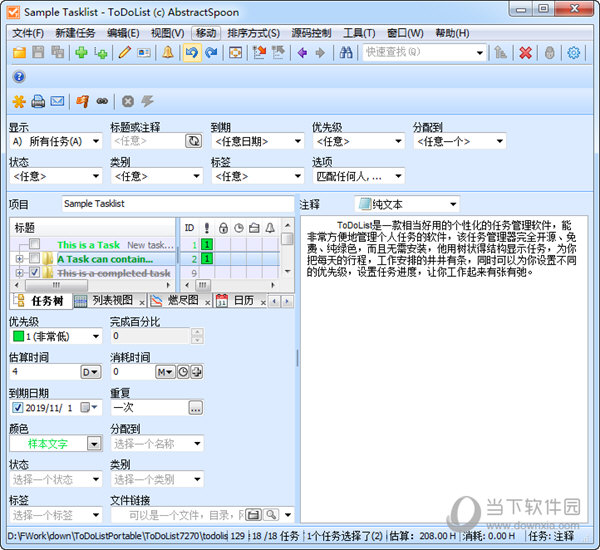Toggle the due date checkbox
The height and width of the screenshot is (550, 600).
coord(17,407)
